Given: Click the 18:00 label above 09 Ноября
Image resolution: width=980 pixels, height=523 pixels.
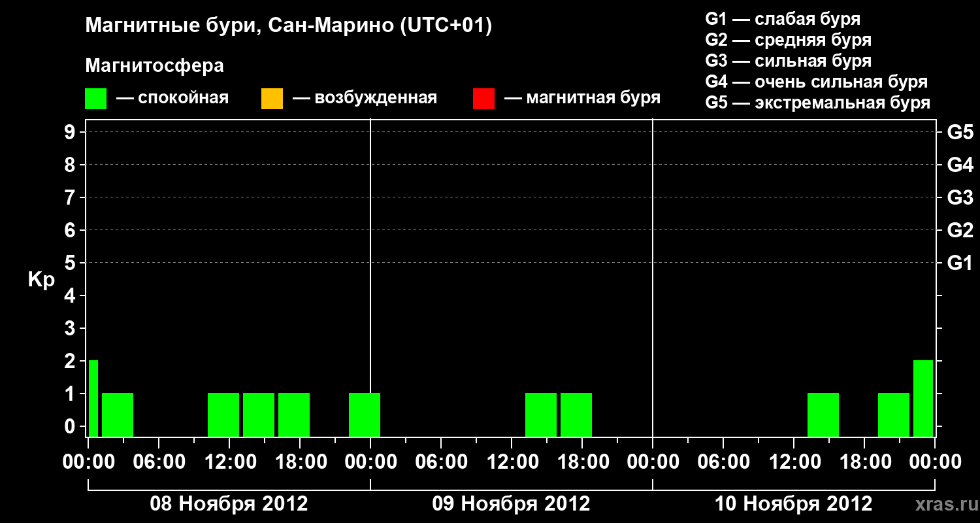Looking at the screenshot, I should point(582,462).
